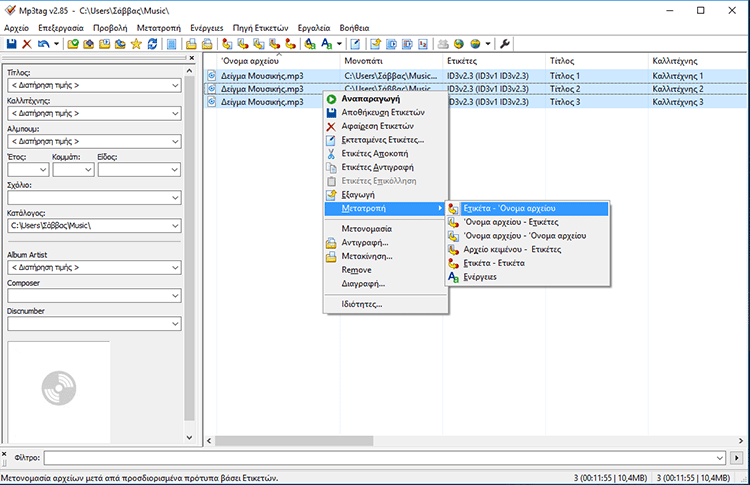Select submenu item Ετικέτα - Ετικέτα
750x485 pixels.
527,263
